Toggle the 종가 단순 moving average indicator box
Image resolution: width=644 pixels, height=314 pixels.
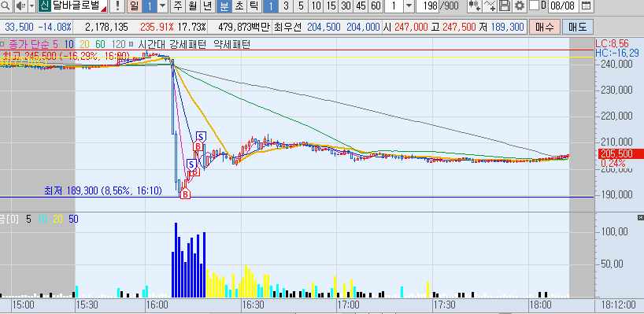(2, 43)
